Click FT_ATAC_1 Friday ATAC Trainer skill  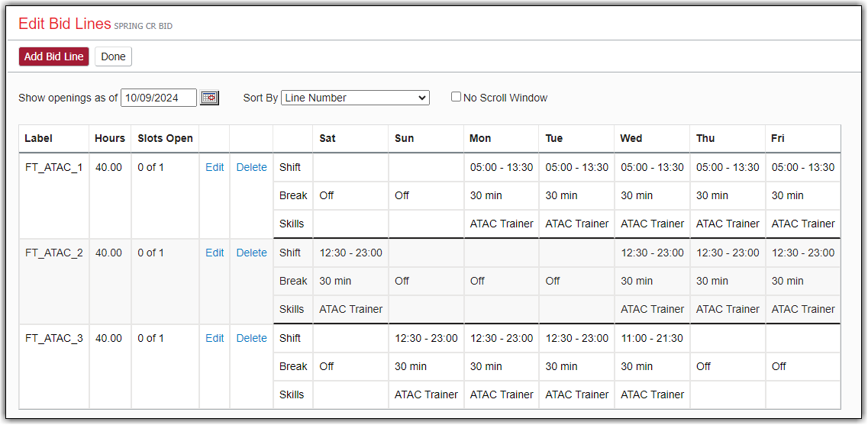pyautogui.click(x=802, y=224)
